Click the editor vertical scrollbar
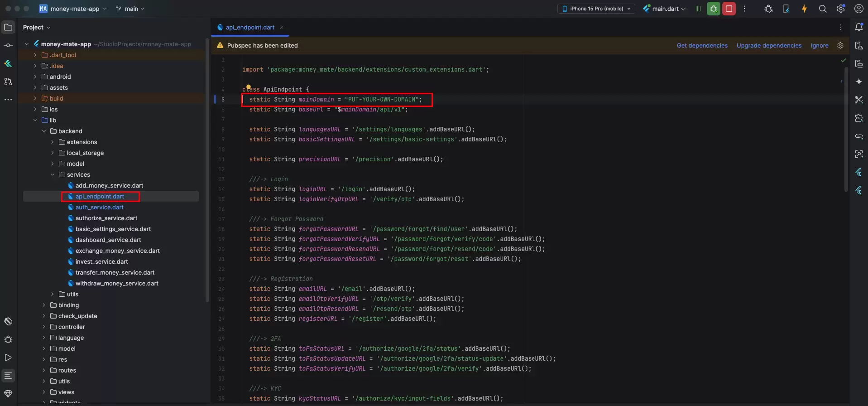This screenshot has width=868, height=406. pyautogui.click(x=846, y=130)
